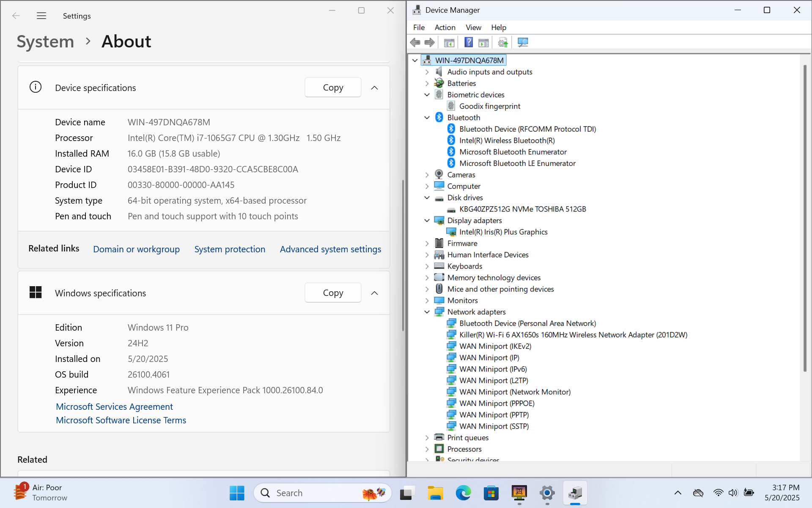Open Advanced system settings link

coord(330,249)
